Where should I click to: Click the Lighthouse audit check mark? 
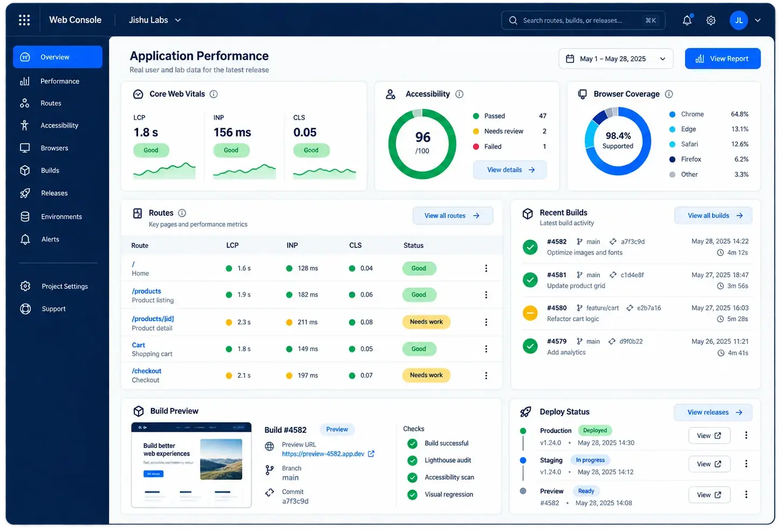coord(413,461)
